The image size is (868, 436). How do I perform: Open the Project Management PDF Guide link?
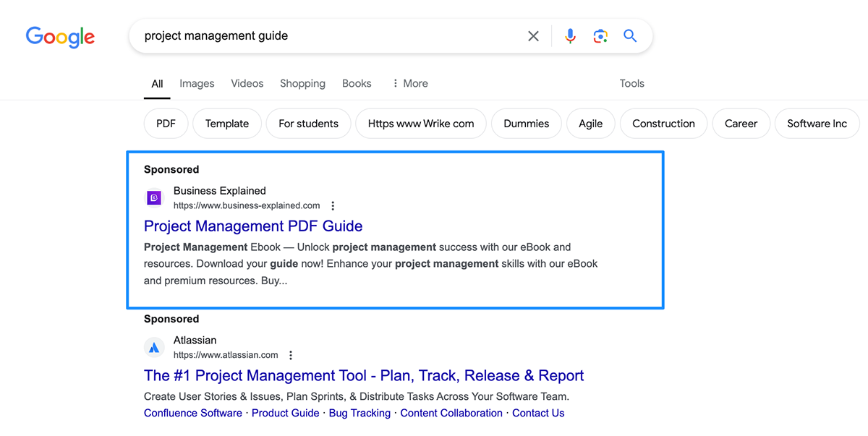click(x=252, y=226)
